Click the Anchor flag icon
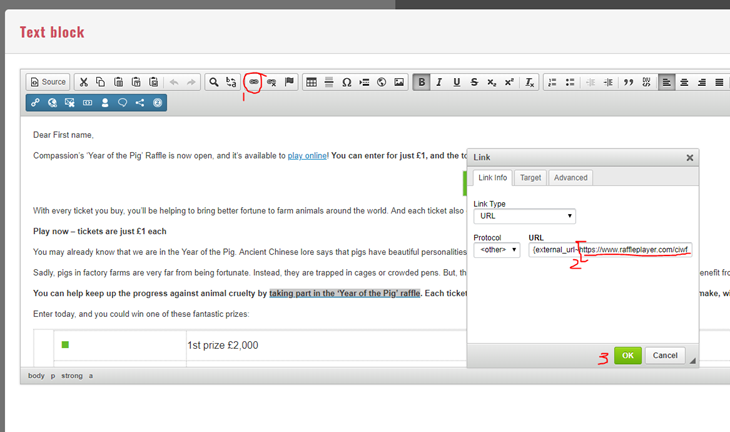The image size is (730, 432). [289, 82]
